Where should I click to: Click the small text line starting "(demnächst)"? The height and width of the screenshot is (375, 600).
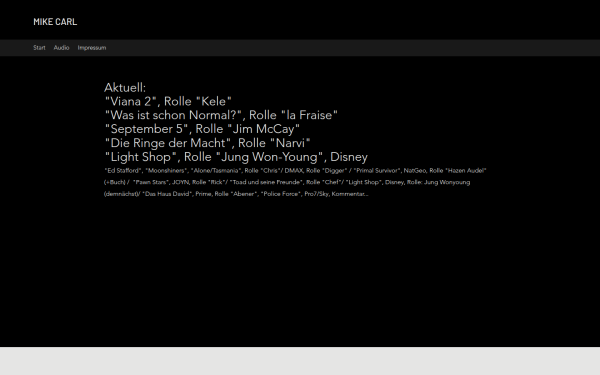tap(236, 194)
